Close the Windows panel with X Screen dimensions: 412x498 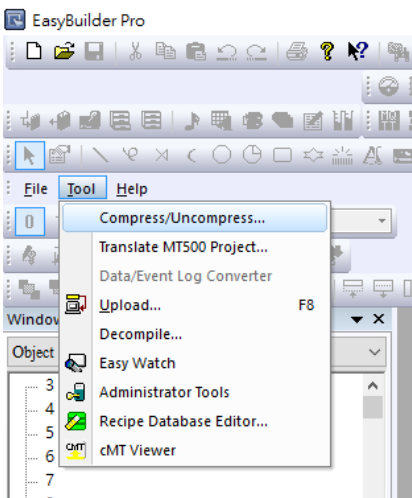coord(379,319)
